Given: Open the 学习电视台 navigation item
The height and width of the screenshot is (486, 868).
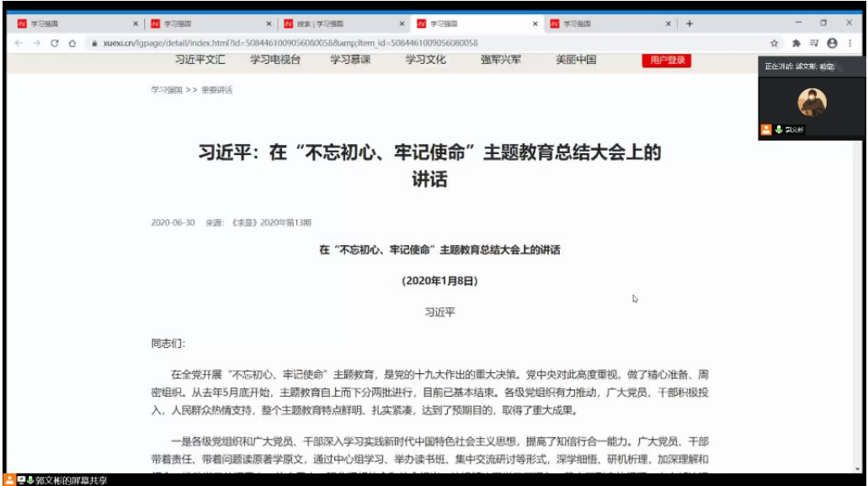Looking at the screenshot, I should [x=274, y=60].
